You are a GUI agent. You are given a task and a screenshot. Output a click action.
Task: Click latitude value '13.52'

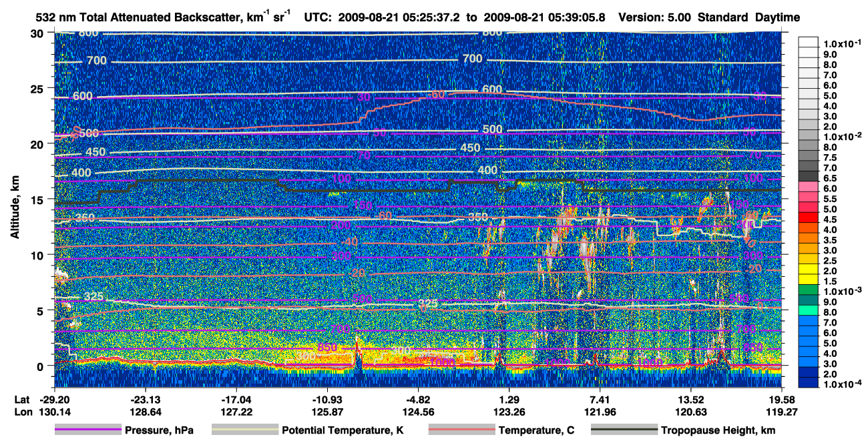point(690,399)
